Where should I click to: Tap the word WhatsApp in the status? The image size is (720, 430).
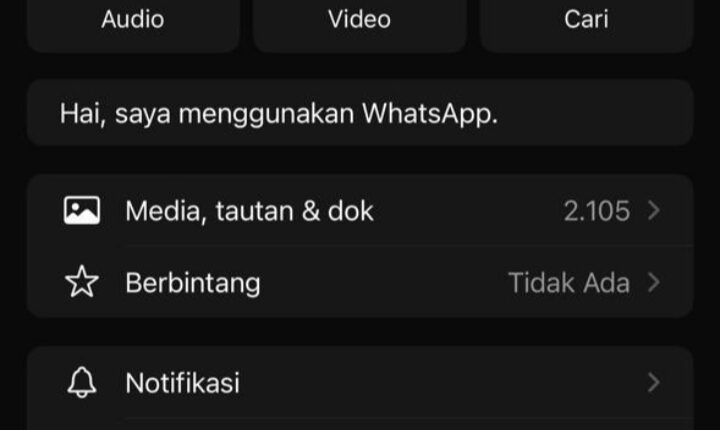(x=430, y=113)
